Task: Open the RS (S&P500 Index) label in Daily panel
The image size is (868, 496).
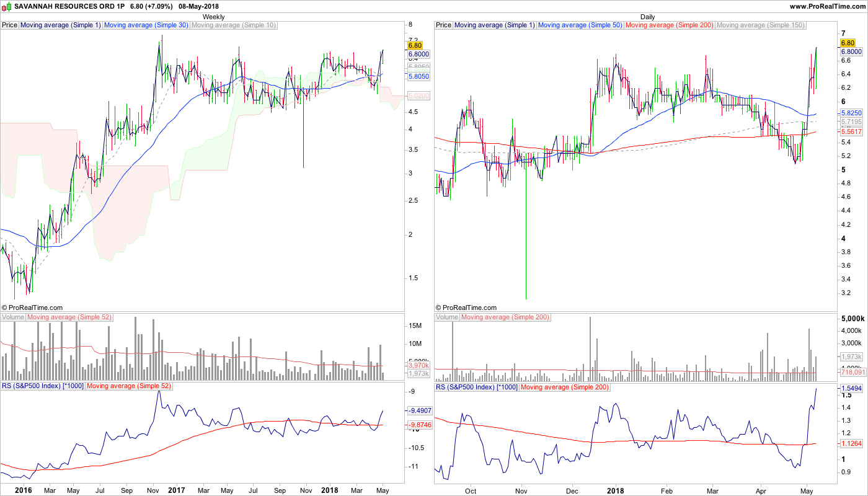Action: pyautogui.click(x=476, y=387)
